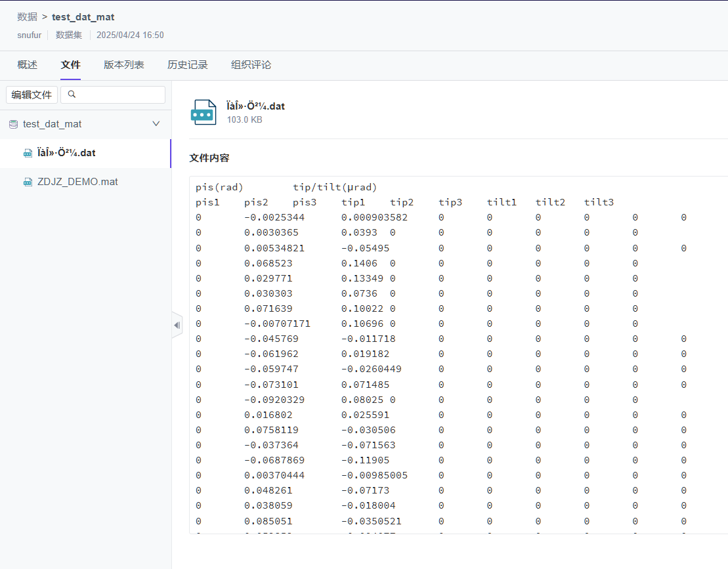Click the value 0.071485

366,385
